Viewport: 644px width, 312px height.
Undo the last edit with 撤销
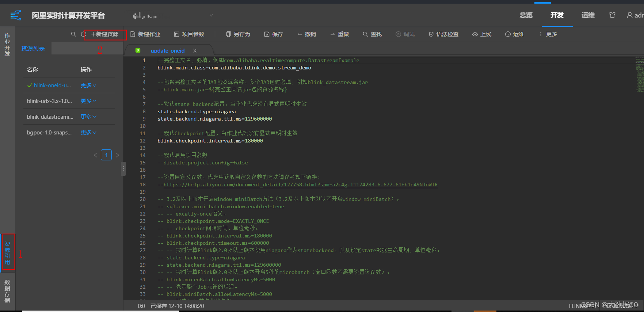[306, 34]
